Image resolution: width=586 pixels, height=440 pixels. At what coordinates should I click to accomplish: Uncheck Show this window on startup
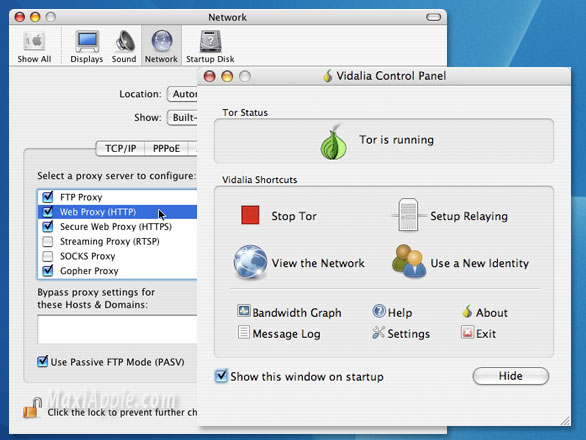coord(221,376)
